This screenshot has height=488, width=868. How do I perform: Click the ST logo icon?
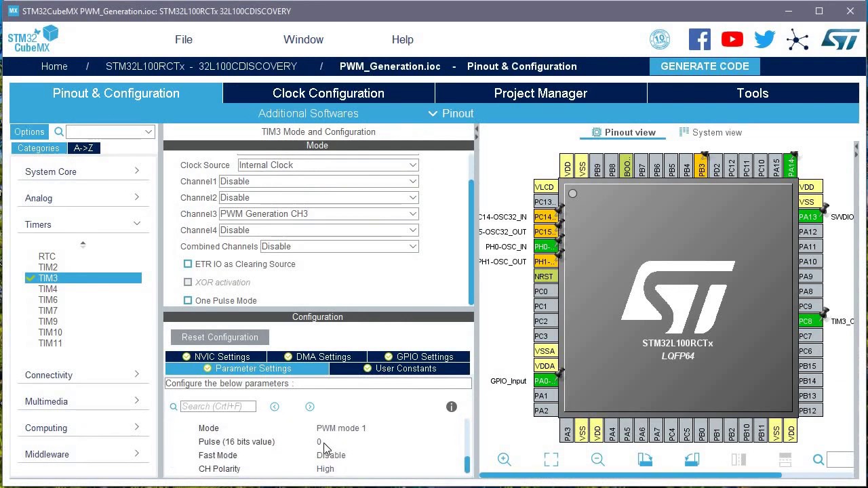(x=840, y=39)
